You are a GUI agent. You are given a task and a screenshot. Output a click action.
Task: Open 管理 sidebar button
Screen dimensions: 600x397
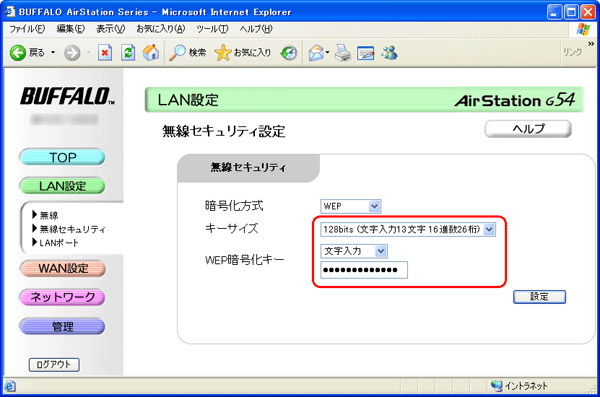62,327
